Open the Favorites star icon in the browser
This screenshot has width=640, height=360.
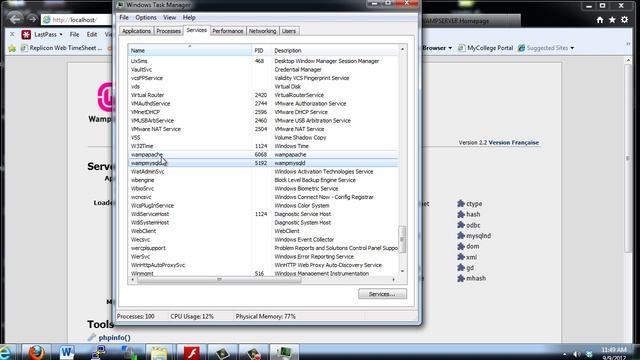point(612,20)
